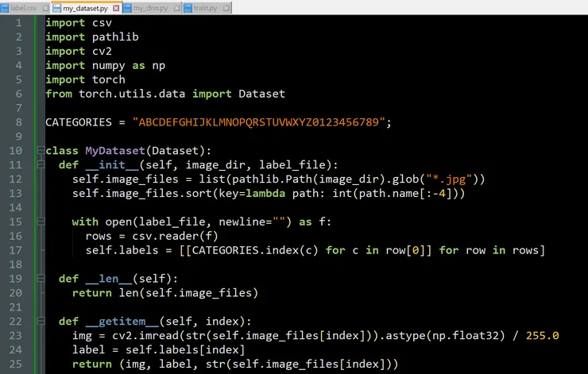Select the my_dataset.py tab
588x374 pixels.
86,8
